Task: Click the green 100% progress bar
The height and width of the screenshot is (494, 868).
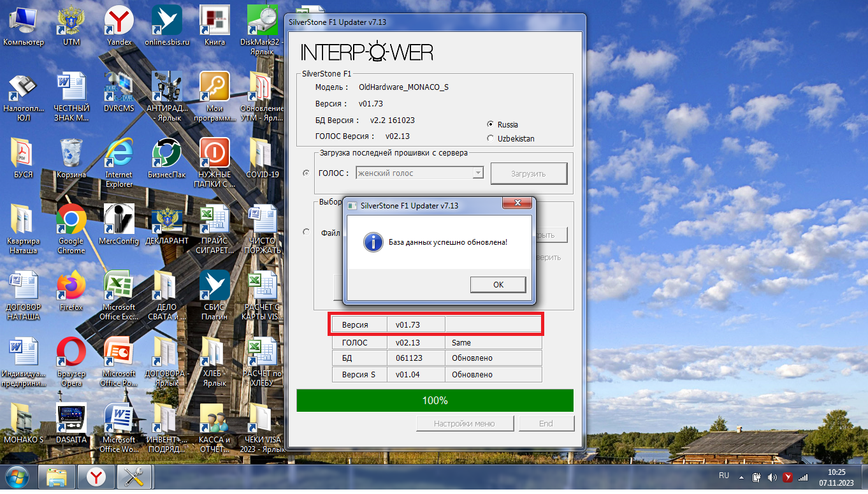Action: 435,400
